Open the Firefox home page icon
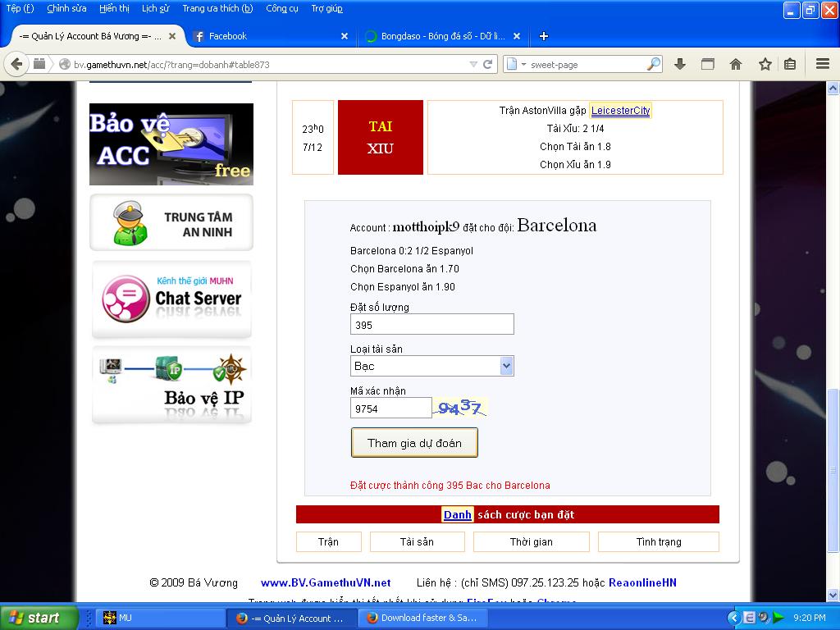Viewport: 840px width, 630px height. click(736, 64)
